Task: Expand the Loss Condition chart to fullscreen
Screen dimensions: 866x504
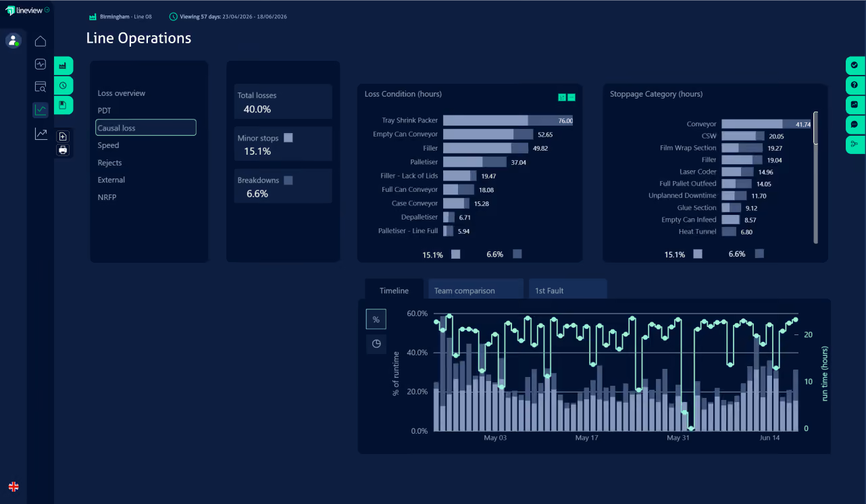Action: [561, 98]
